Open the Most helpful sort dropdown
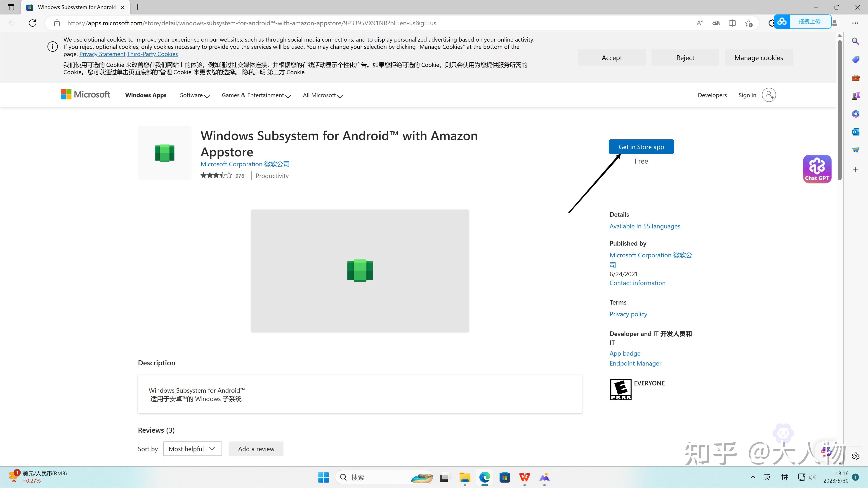This screenshot has width=868, height=488. pos(192,449)
